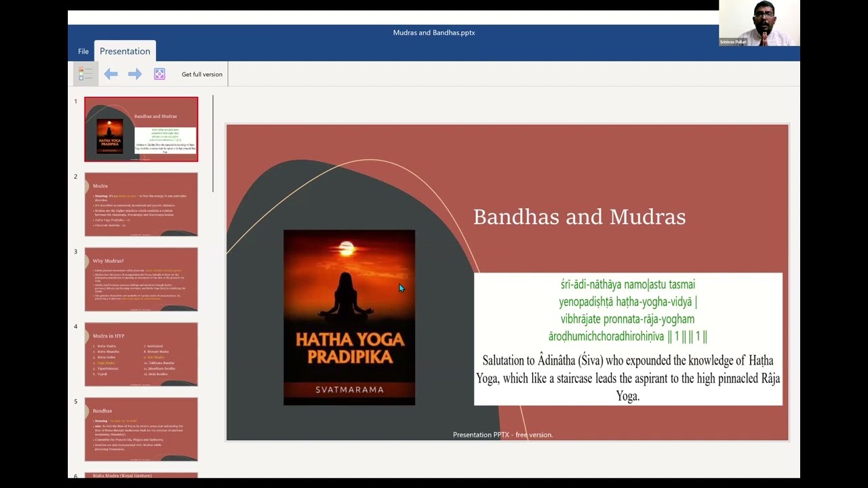Select slide 5 Bandhas thumbnail
The width and height of the screenshot is (868, 488).
(x=141, y=429)
